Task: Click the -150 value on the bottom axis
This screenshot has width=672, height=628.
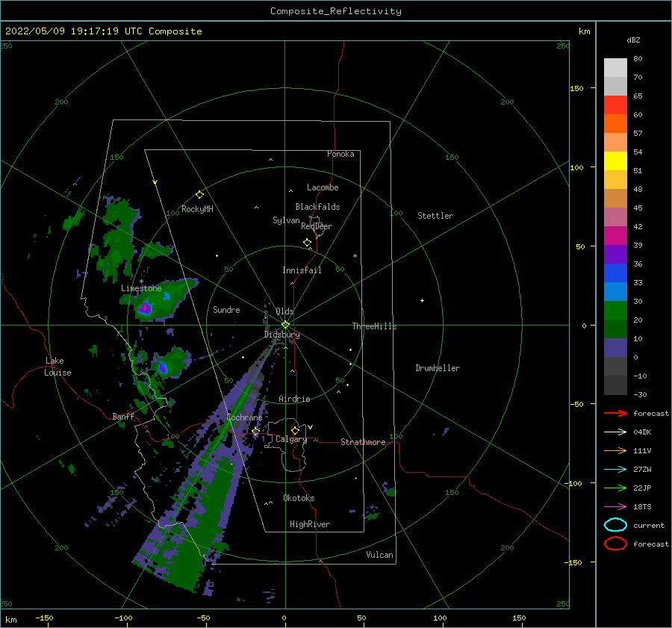Action: click(44, 618)
